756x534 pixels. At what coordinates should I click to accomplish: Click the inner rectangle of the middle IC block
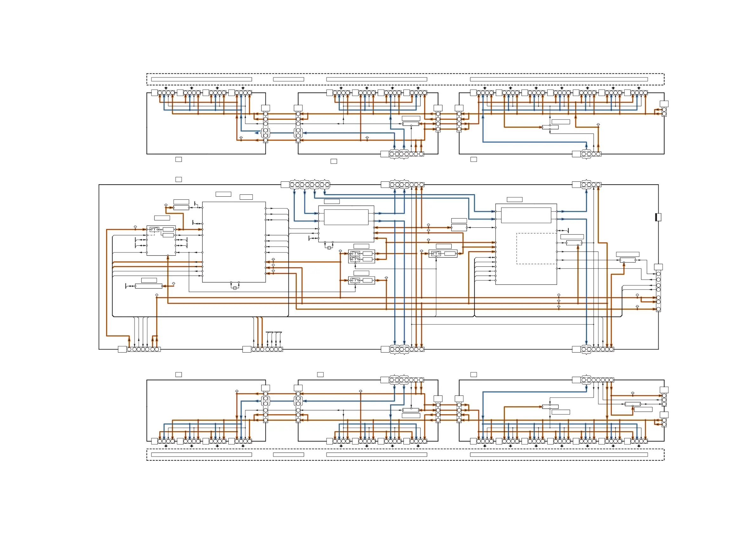pos(346,217)
